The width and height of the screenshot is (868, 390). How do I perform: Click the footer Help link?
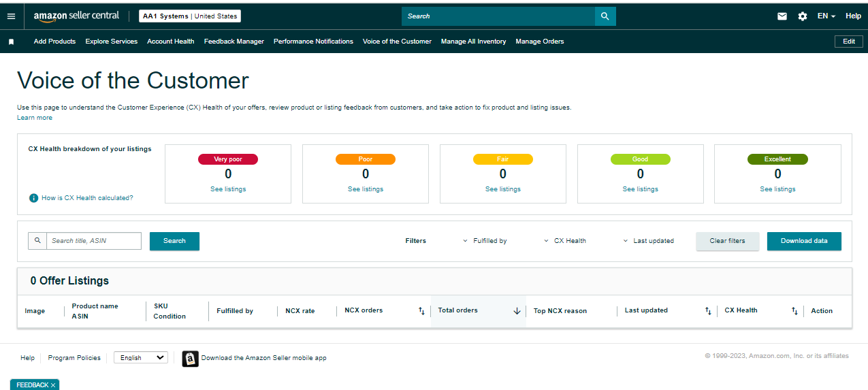point(27,358)
